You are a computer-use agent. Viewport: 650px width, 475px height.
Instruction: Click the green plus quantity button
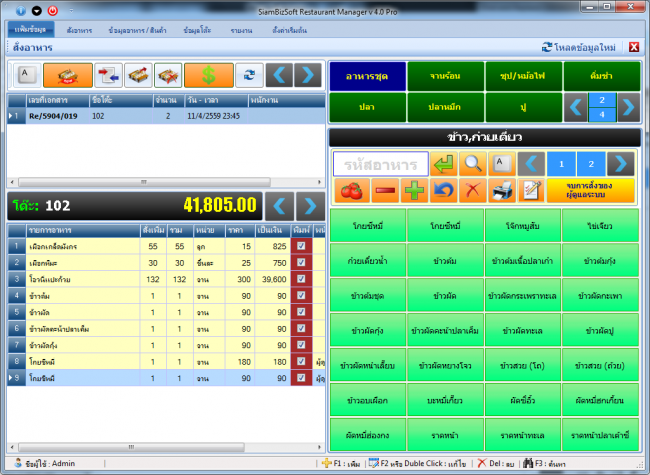pos(415,191)
